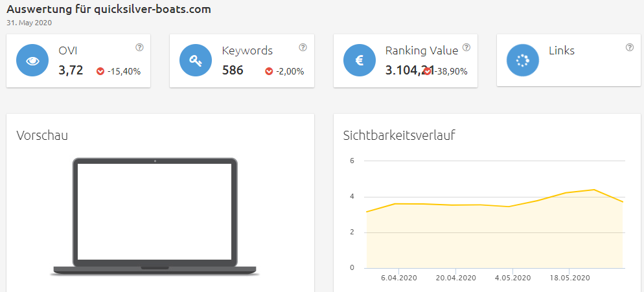Click the laptop preview thumbnail
This screenshot has height=292, width=644.
[155, 216]
